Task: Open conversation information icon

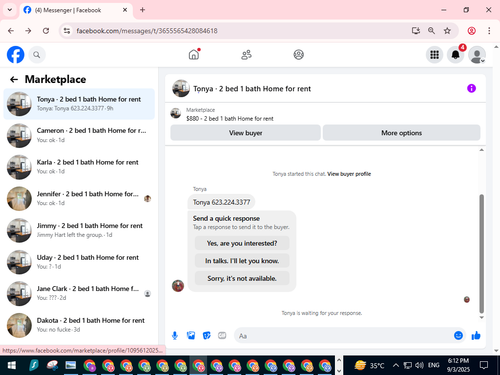Action: pos(471,88)
